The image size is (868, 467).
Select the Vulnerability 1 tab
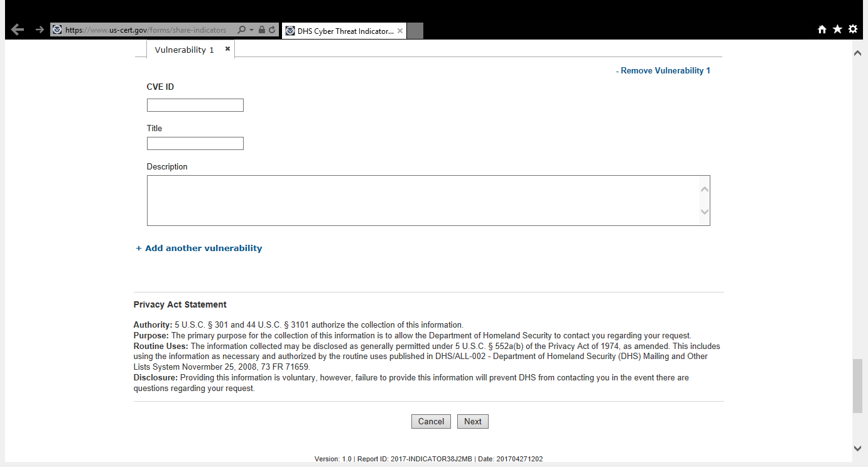point(184,50)
